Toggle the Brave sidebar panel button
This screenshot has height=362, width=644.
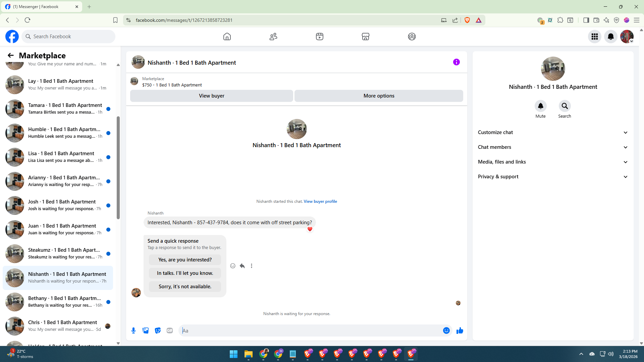point(586,20)
